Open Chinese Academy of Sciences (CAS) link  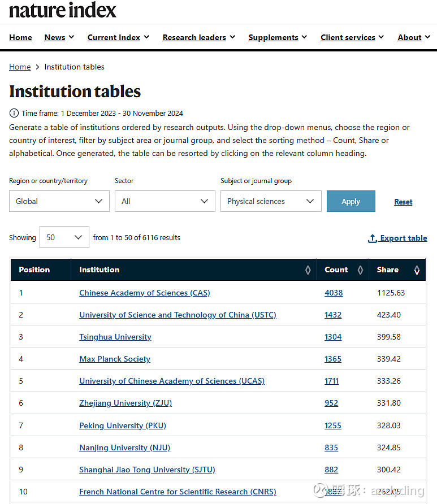(x=144, y=293)
